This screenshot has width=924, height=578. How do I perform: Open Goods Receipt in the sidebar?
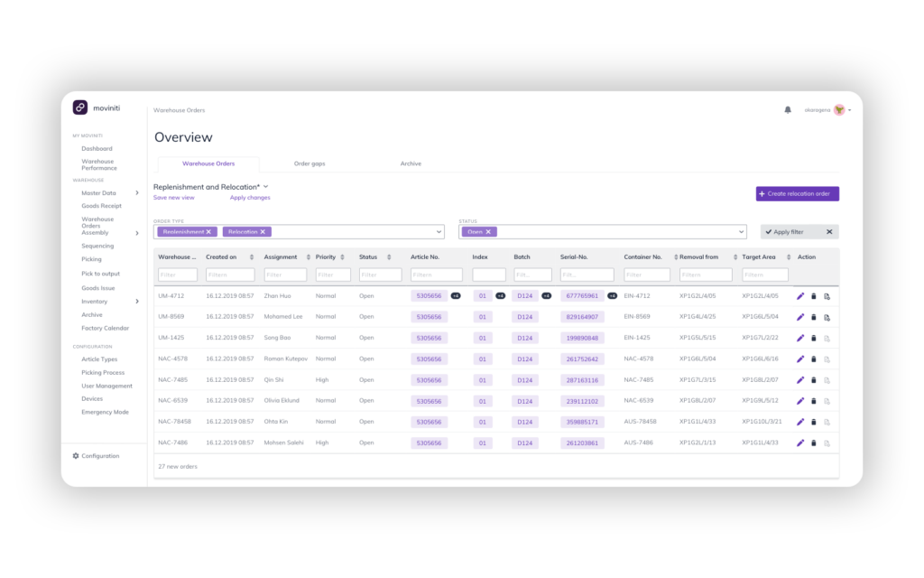coord(101,206)
